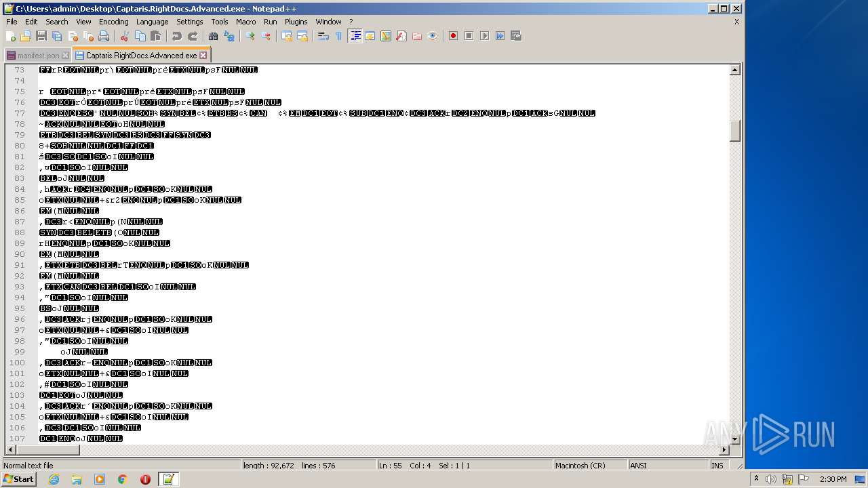Click the vertical scrollbar up arrow

point(734,70)
